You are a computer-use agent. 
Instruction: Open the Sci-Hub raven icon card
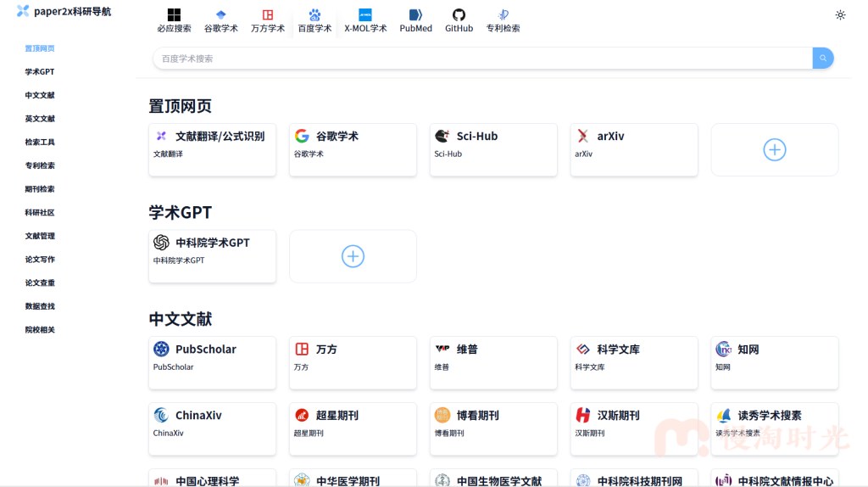pos(442,136)
